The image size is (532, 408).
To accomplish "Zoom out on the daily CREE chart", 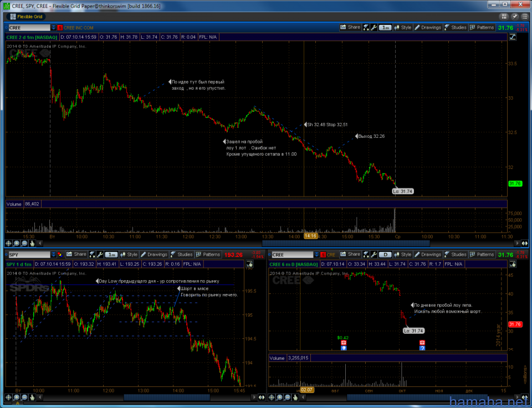I will (x=288, y=397).
